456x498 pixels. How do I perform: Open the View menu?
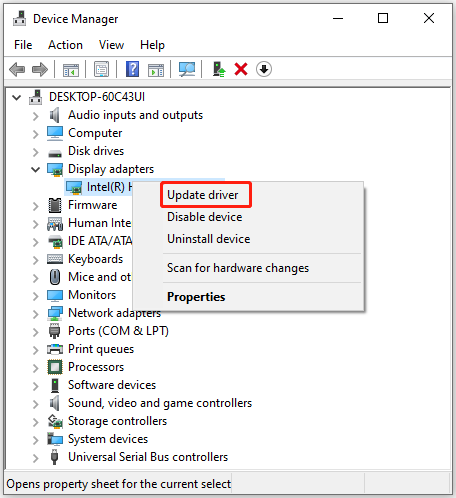click(x=111, y=45)
